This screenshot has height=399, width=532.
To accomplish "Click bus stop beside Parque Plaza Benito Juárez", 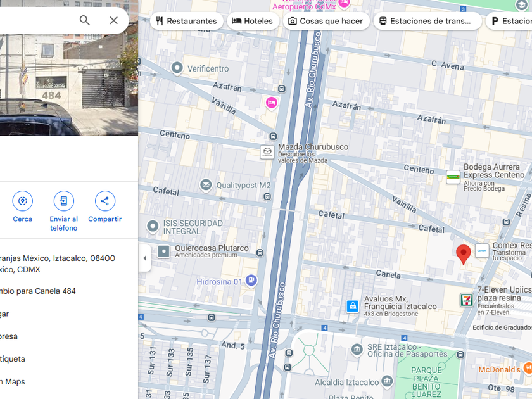I will click(x=460, y=355).
